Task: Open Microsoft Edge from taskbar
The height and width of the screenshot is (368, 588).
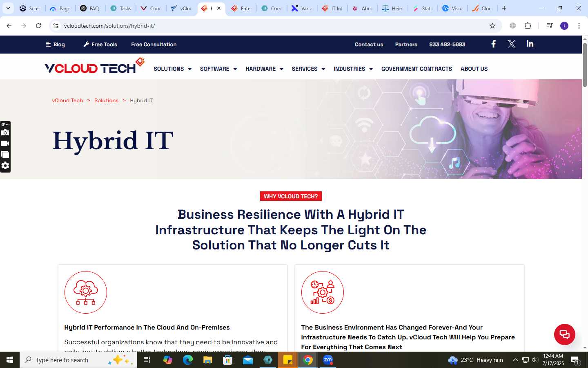Action: pos(187,360)
